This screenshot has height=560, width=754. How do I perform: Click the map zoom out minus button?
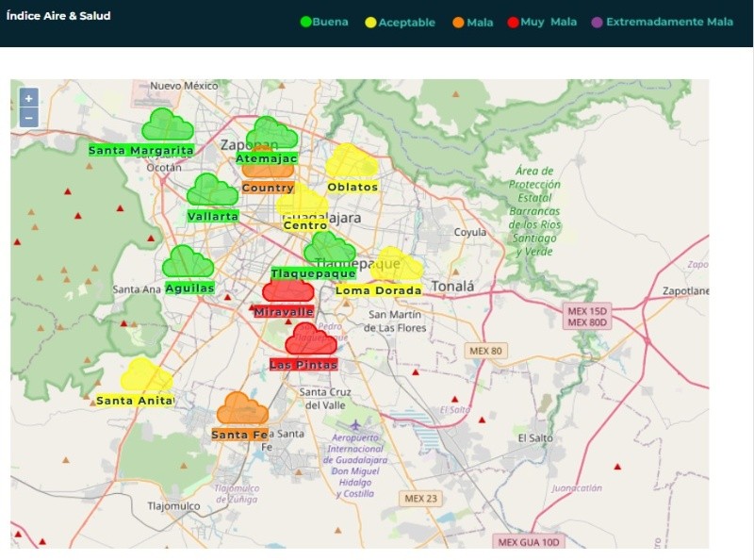(28, 118)
